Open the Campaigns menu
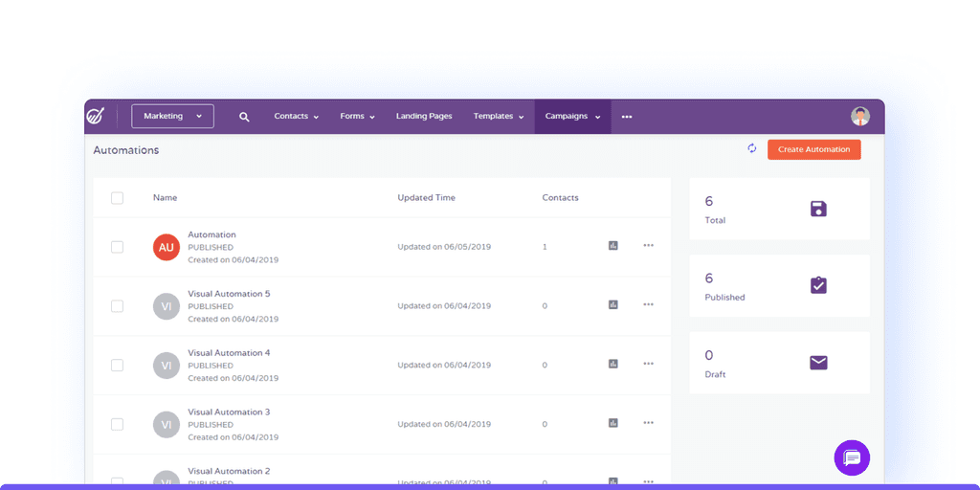 pyautogui.click(x=572, y=116)
